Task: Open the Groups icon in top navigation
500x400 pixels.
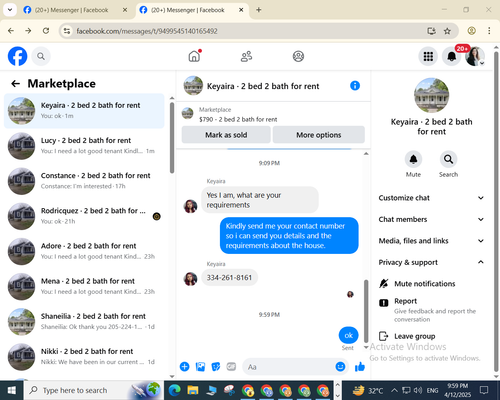Action: coord(298,56)
